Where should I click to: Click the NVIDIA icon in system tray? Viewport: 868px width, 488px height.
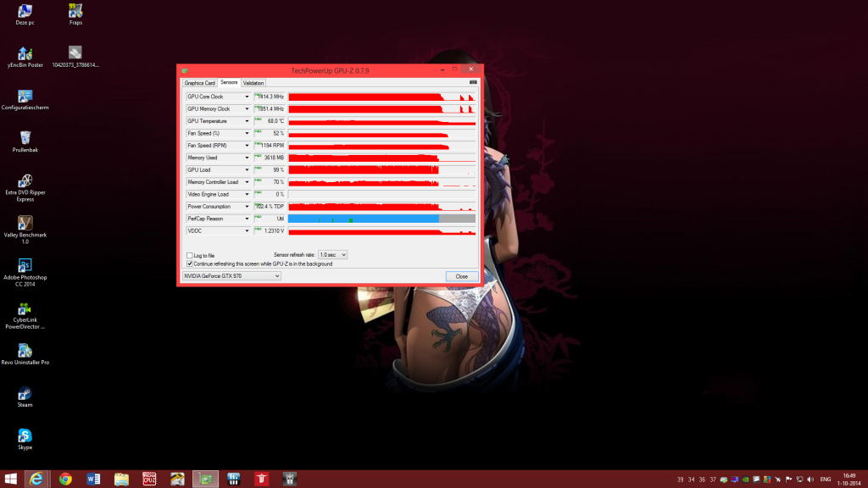(746, 480)
